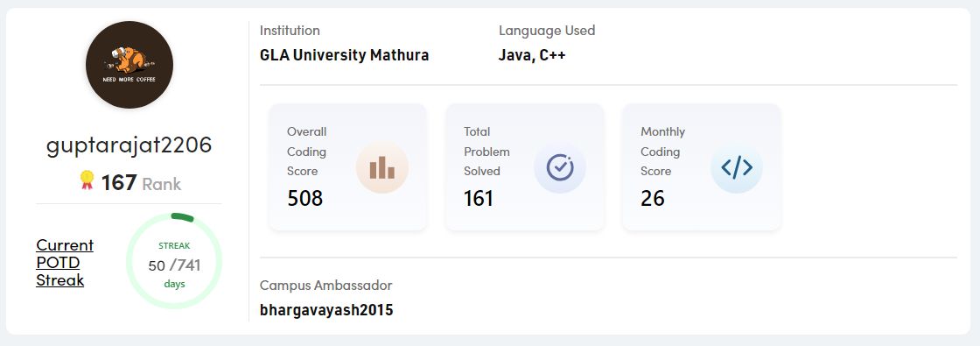Click the 50 /741 streak days count
Screen dimensions: 980x346
[174, 265]
